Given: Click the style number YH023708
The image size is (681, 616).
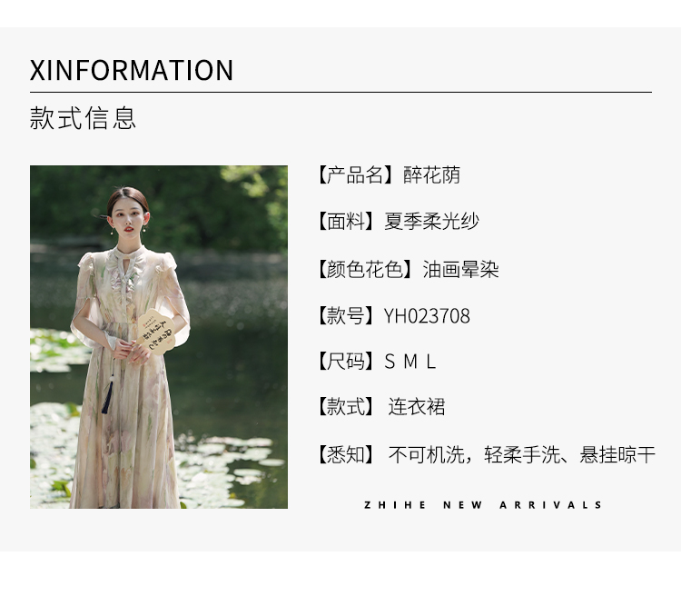Looking at the screenshot, I should point(427,316).
